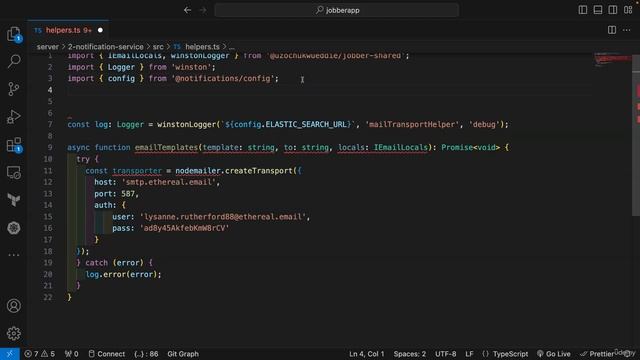Click 'log.error(error)' on line 20
The width and height of the screenshot is (640, 360).
[122, 274]
